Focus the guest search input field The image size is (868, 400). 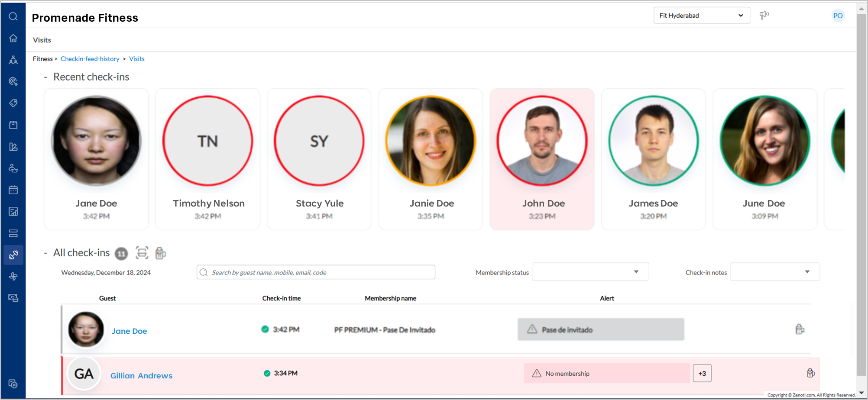316,272
